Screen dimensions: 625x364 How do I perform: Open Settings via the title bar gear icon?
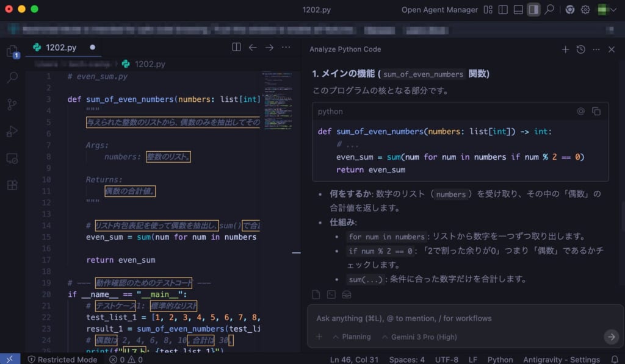pyautogui.click(x=585, y=9)
